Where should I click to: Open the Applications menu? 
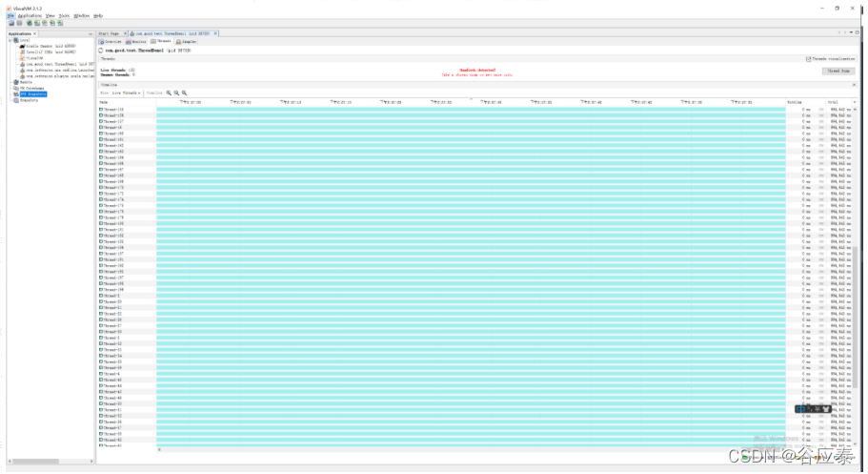pyautogui.click(x=30, y=16)
